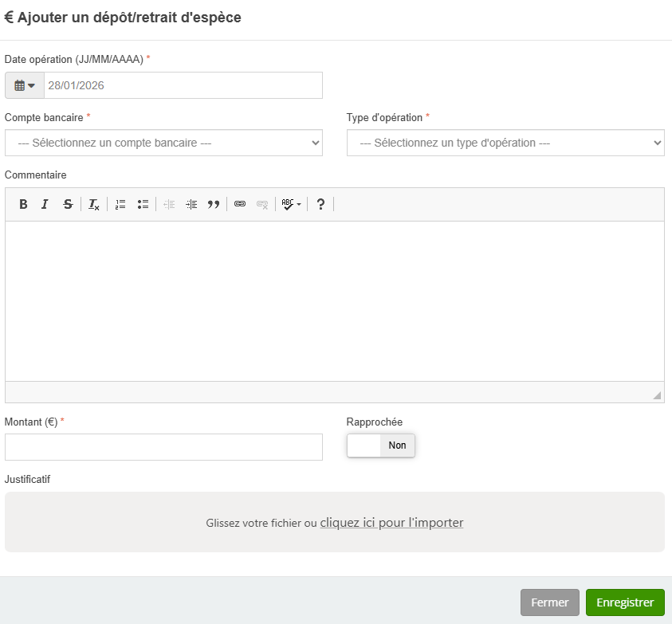Viewport: 672px width, 624px height.
Task: Click the Remove Format icon
Action: (94, 204)
